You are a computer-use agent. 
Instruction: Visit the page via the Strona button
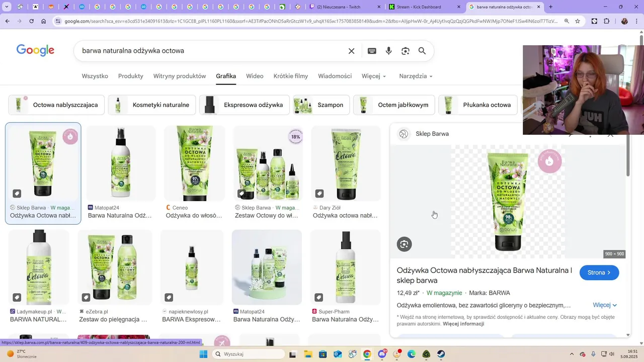599,273
